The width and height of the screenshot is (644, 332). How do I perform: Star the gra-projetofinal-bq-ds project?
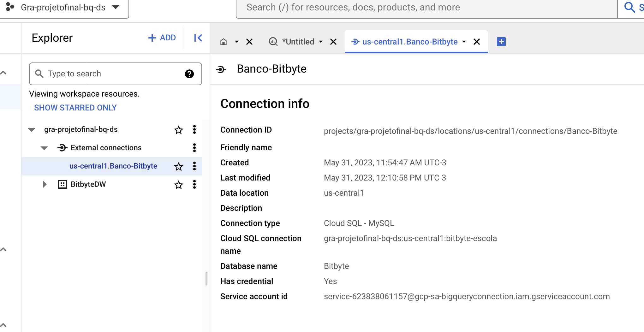click(179, 130)
